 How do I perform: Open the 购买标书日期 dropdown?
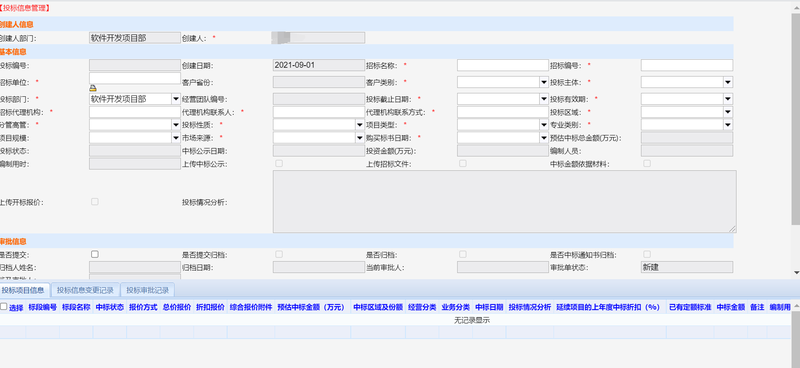pos(544,137)
